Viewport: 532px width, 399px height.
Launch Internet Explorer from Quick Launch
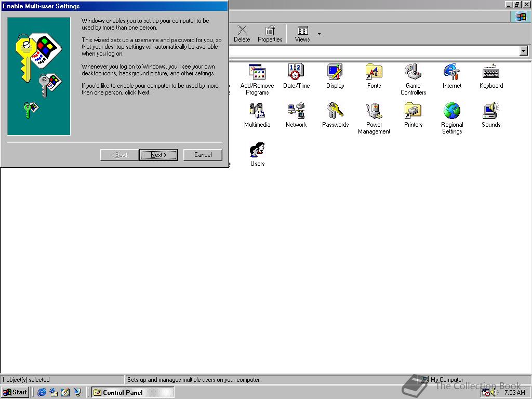coord(42,393)
